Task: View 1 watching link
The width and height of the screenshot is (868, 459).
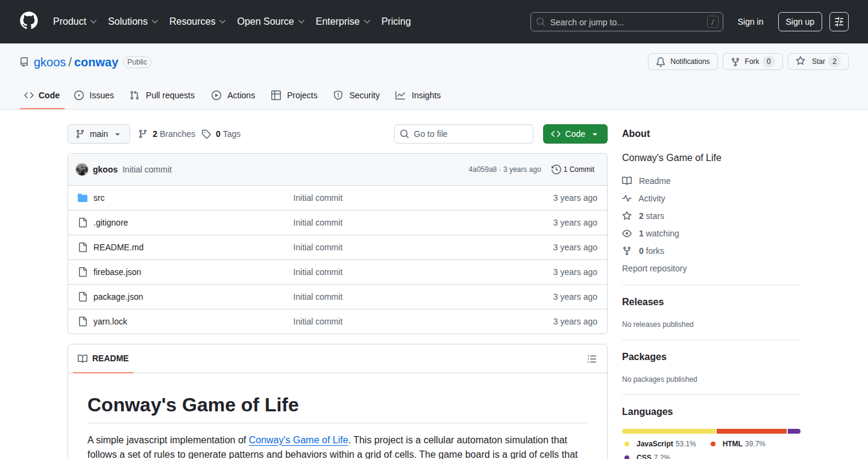Action: tap(650, 233)
